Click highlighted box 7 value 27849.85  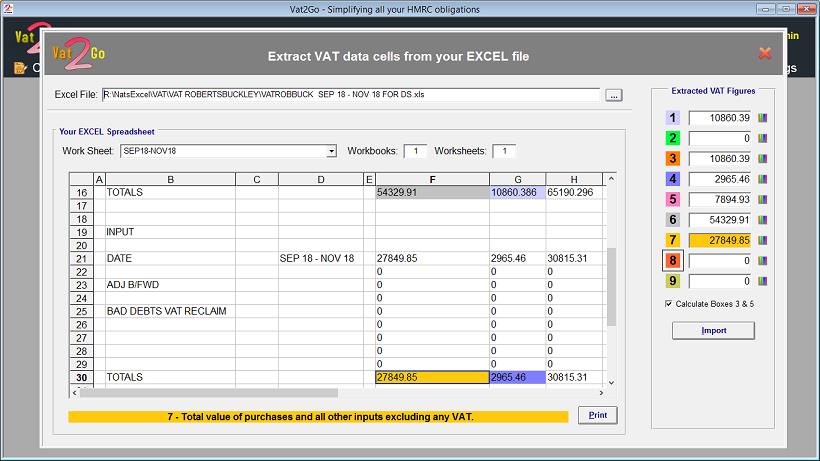click(x=720, y=240)
